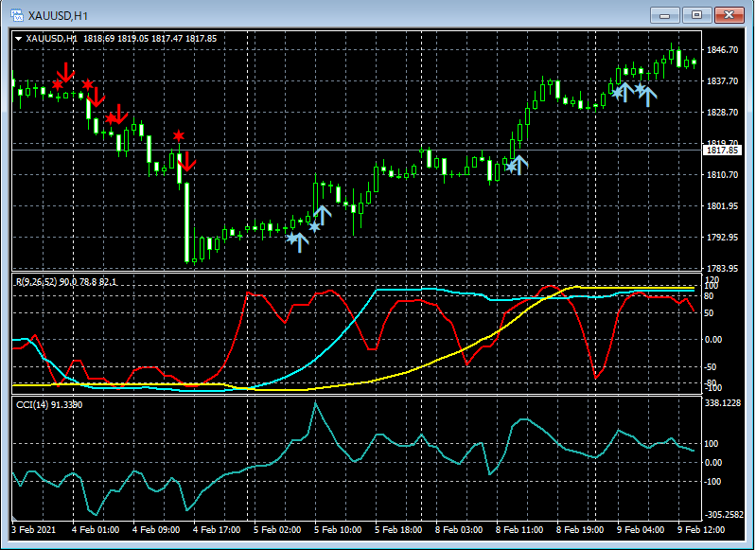Viewport: 756px width, 550px height.
Task: Click the 50 level on R indicator scale
Action: coord(709,313)
